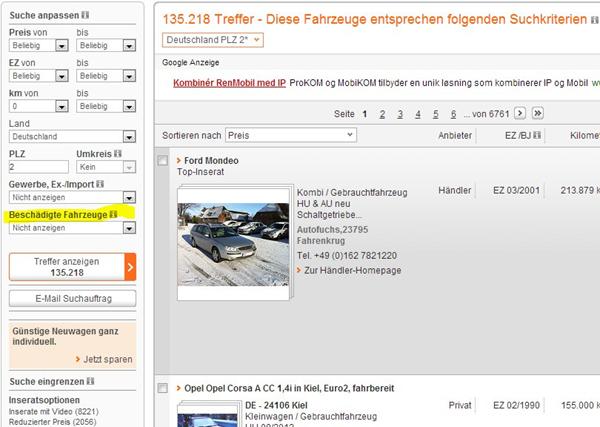This screenshot has width=600, height=427.
Task: Click the Ford Mondeo car thumbnail
Action: pyautogui.click(x=230, y=238)
